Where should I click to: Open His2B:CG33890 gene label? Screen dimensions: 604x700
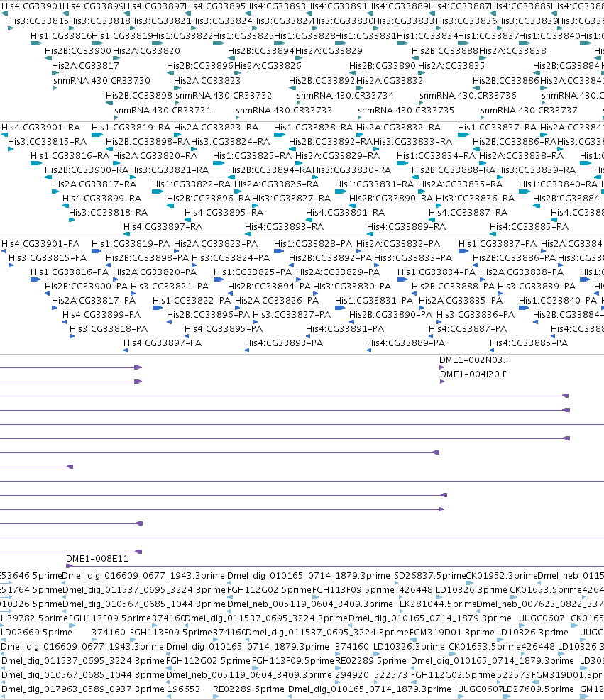point(383,66)
